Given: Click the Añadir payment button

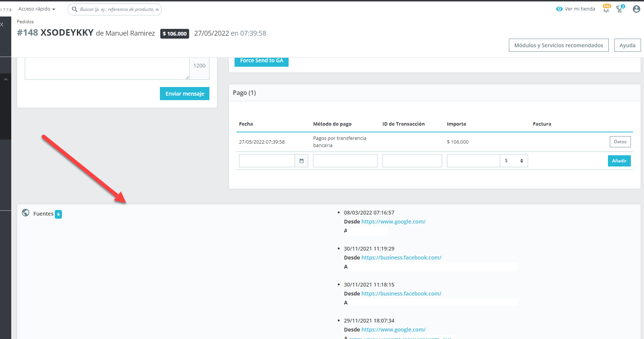Looking at the screenshot, I should [x=619, y=161].
